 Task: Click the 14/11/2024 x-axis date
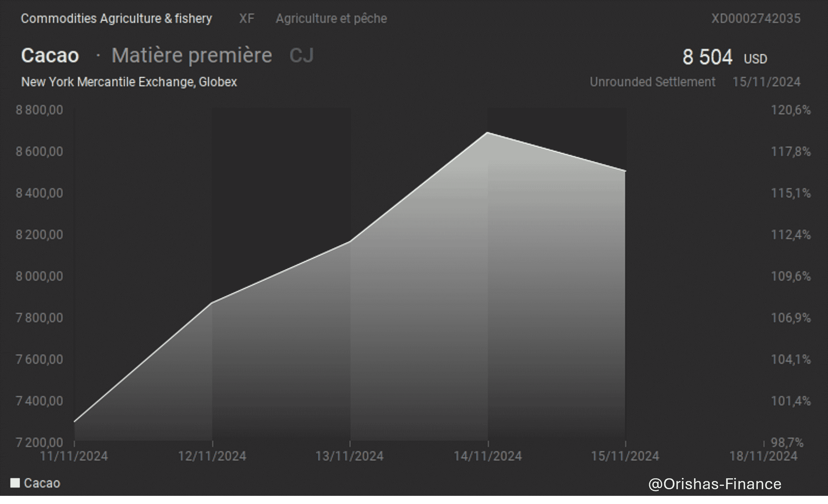488,456
